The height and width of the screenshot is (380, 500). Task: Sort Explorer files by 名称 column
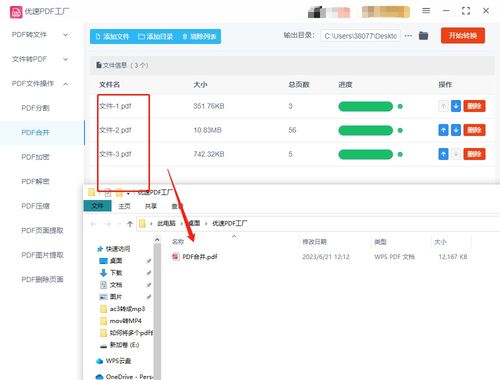pyautogui.click(x=178, y=242)
